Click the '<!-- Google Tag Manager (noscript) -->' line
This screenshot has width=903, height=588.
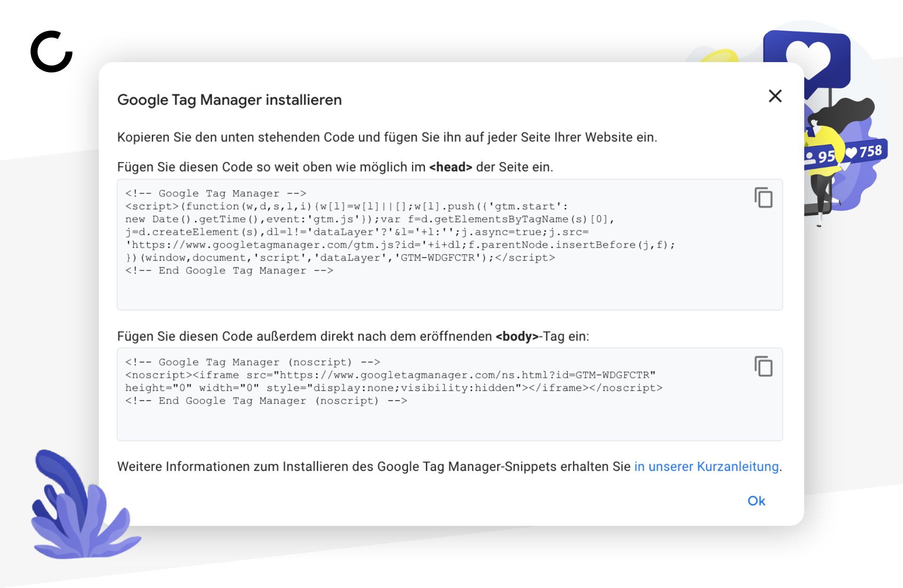(x=253, y=362)
